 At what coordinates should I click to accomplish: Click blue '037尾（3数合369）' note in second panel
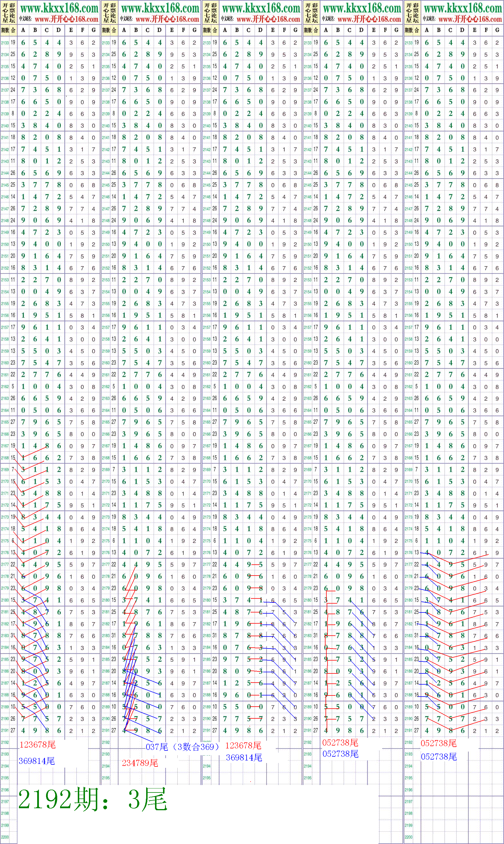(x=182, y=746)
